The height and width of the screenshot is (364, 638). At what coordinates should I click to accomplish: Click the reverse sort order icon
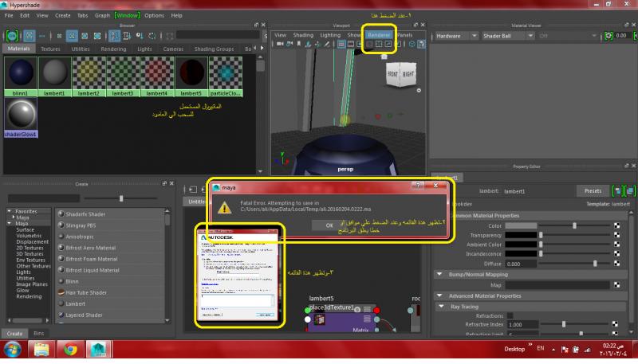point(152,36)
